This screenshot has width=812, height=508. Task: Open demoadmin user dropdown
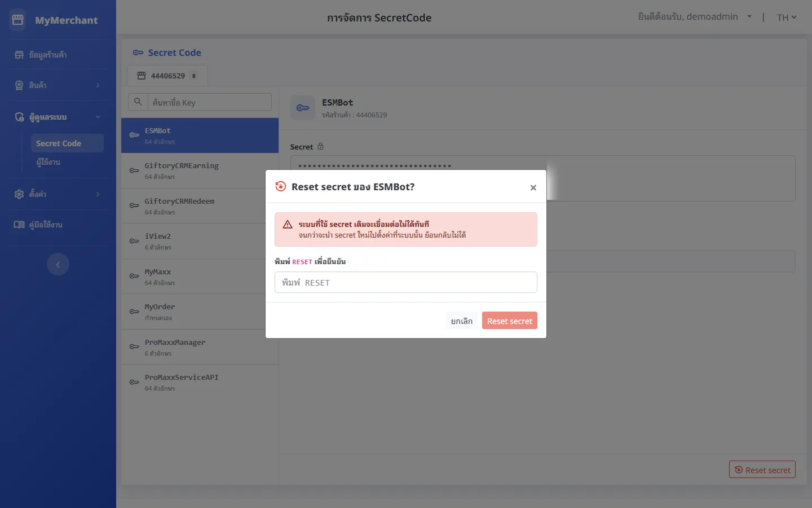pos(695,17)
